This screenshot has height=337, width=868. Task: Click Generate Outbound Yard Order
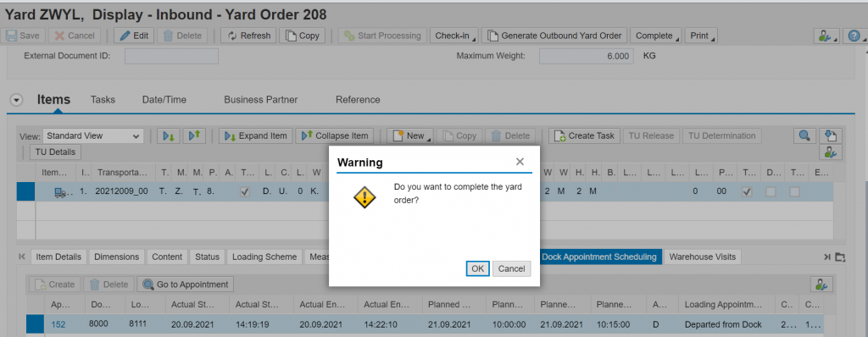[x=554, y=36]
